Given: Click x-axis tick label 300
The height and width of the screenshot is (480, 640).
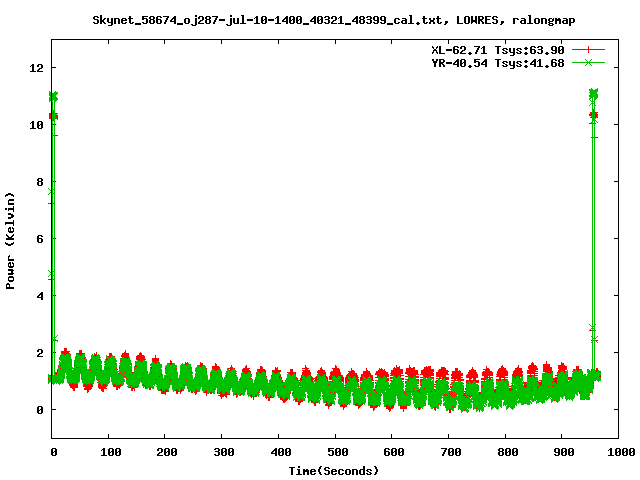Looking at the screenshot, I should [224, 452].
